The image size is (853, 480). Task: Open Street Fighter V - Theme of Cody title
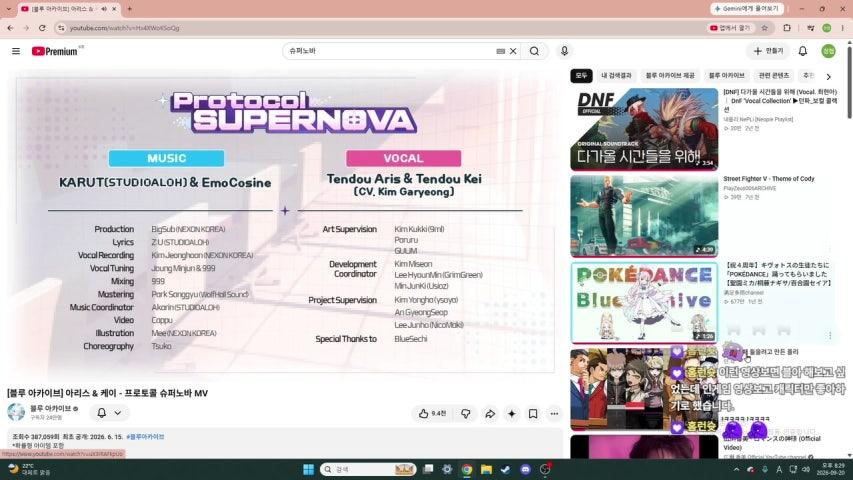click(x=768, y=179)
